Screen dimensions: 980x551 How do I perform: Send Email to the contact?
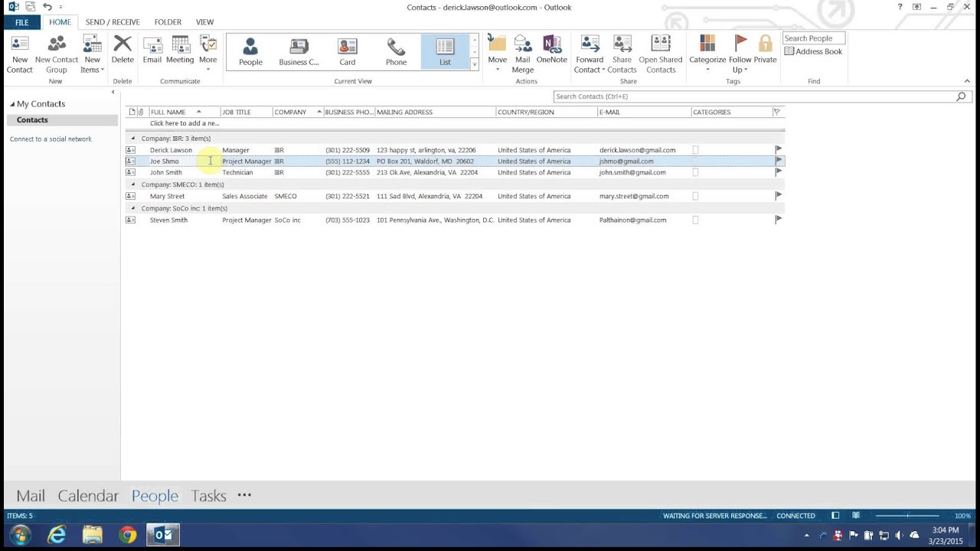152,50
